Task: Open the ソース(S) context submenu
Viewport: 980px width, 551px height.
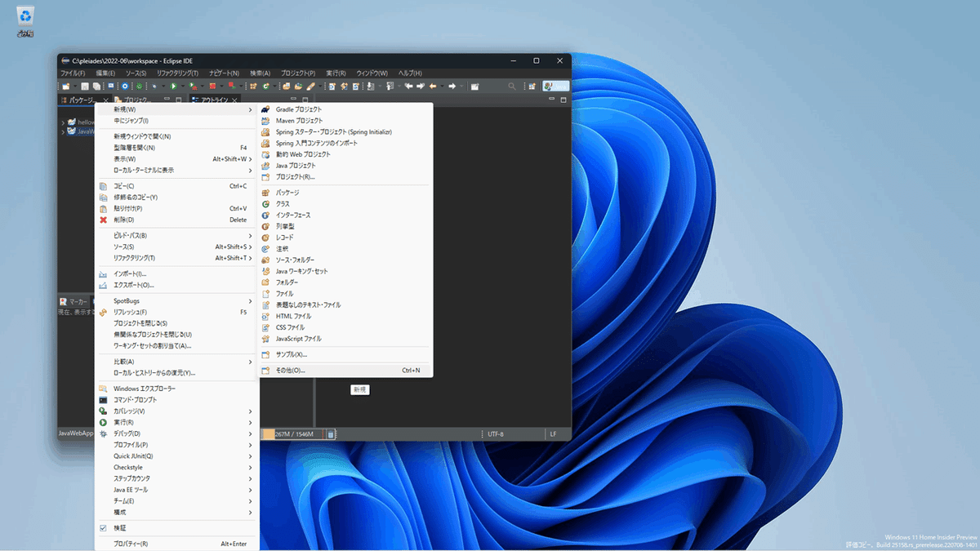Action: 176,247
